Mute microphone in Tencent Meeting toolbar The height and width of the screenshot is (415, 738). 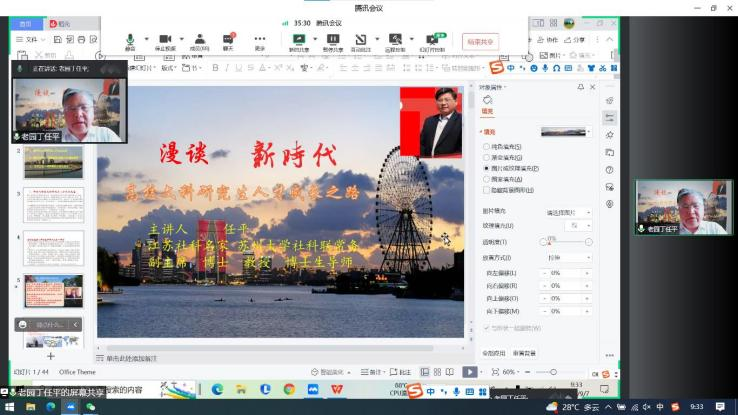point(129,40)
